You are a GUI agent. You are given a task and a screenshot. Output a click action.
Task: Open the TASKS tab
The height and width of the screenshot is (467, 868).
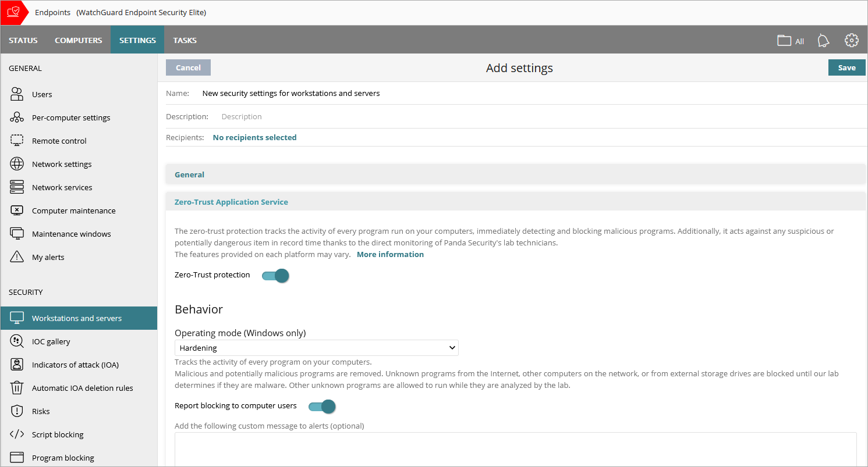185,40
